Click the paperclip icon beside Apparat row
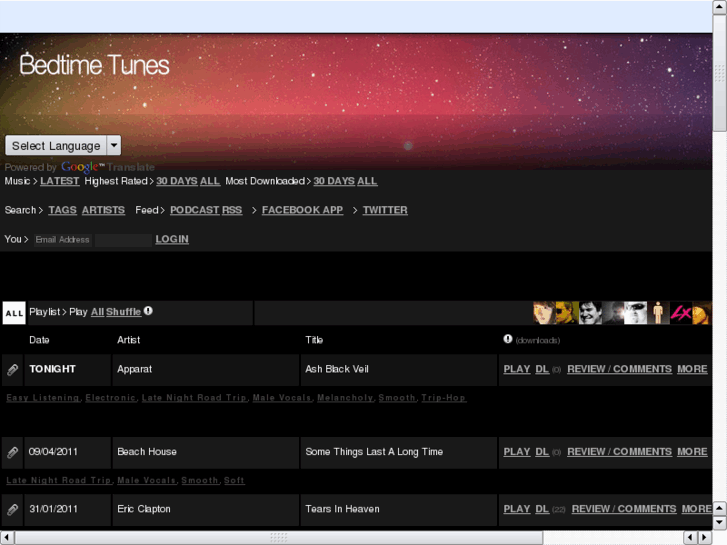 coord(13,370)
